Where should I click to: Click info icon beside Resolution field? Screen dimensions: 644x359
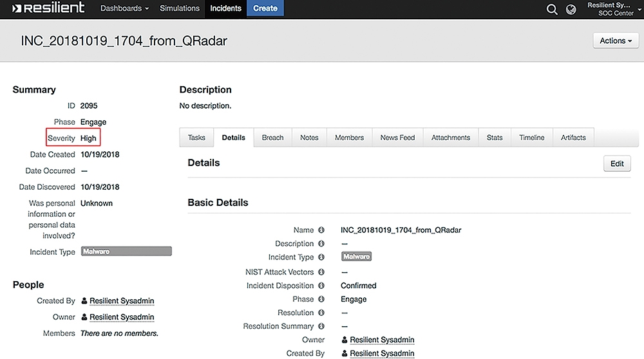click(321, 312)
